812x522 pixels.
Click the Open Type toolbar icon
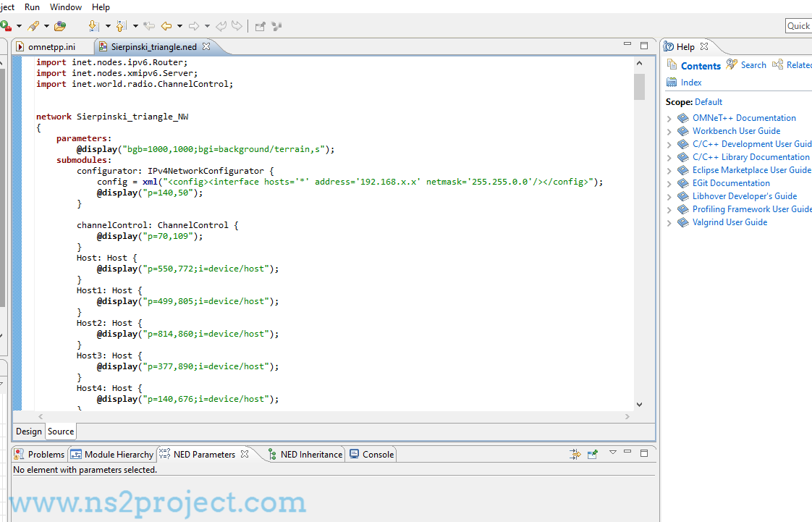click(61, 25)
